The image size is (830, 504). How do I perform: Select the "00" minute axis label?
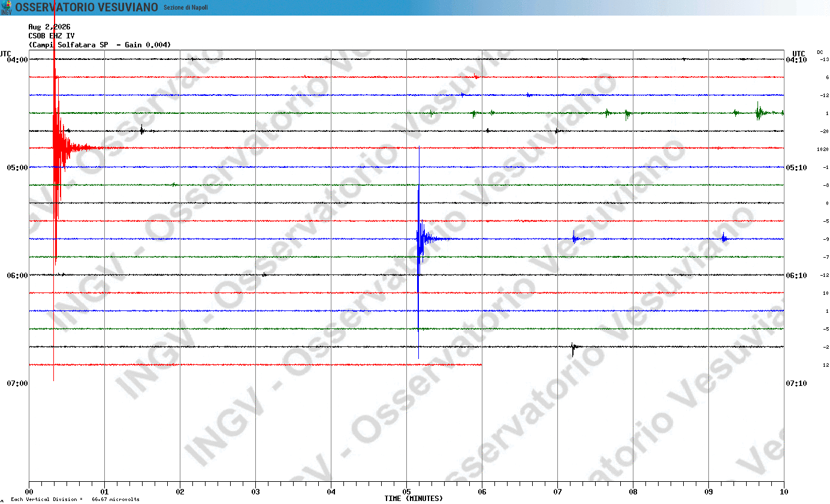(x=29, y=491)
